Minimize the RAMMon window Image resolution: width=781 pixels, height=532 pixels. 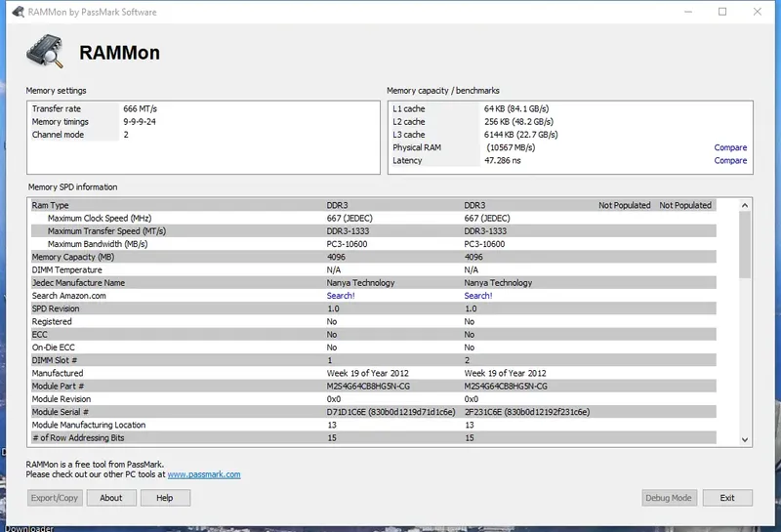[x=688, y=12]
